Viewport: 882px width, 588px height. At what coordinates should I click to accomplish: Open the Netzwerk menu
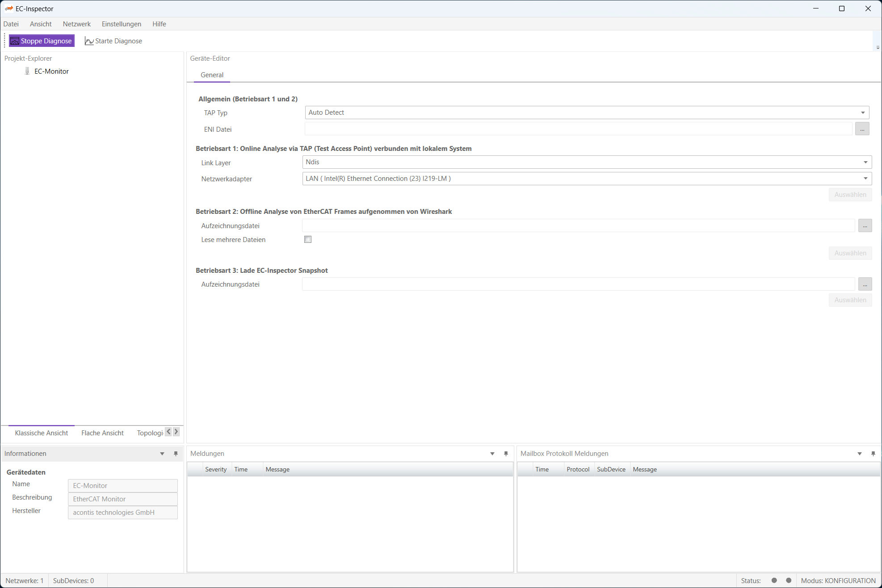[x=76, y=24]
